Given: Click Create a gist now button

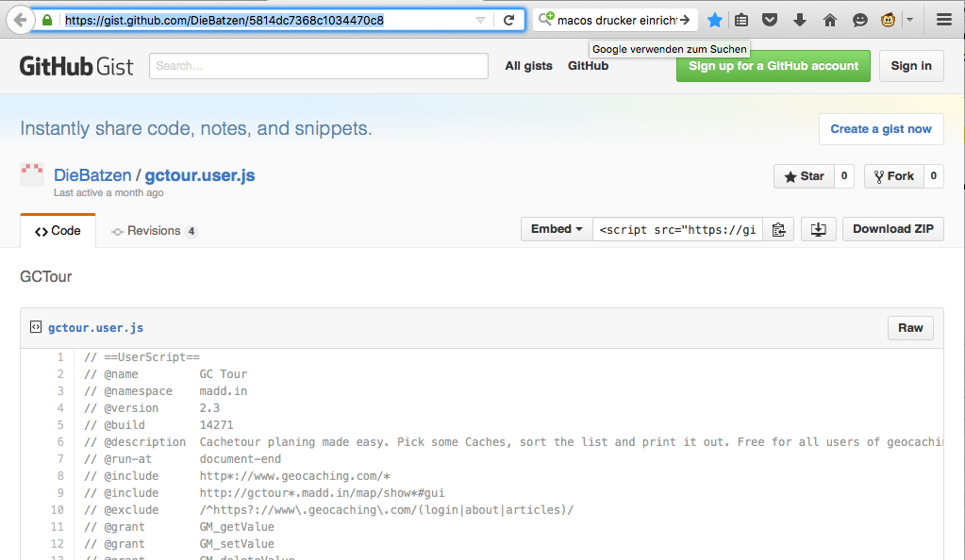Looking at the screenshot, I should [x=881, y=129].
